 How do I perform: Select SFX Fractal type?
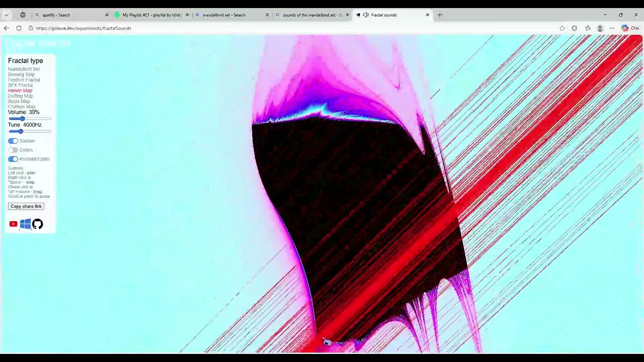click(x=20, y=85)
